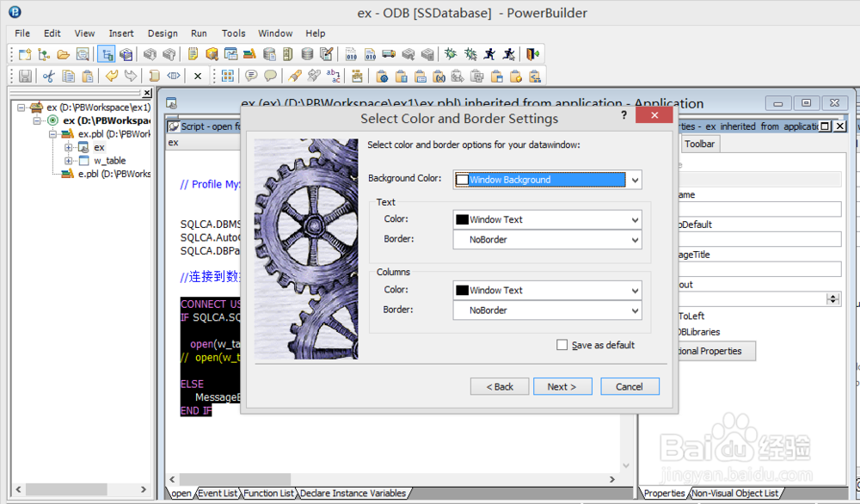The height and width of the screenshot is (504, 860).
Task: Switch to the Event List tab
Action: click(218, 493)
